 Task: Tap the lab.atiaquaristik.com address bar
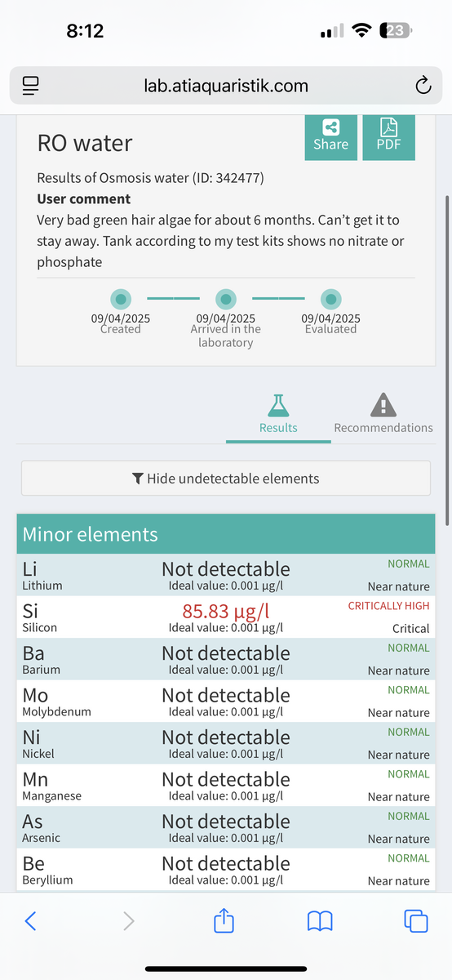click(226, 85)
